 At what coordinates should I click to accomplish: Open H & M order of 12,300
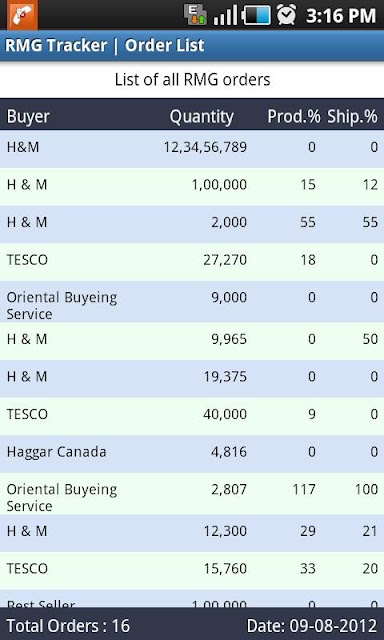tap(192, 533)
